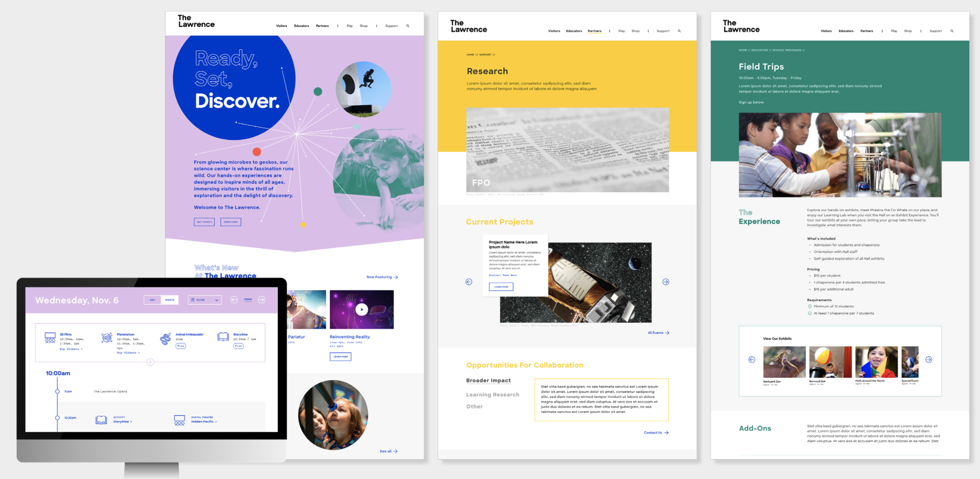Click next arrow in View Our Exhibits carousel
This screenshot has height=479, width=980.
coord(929,360)
